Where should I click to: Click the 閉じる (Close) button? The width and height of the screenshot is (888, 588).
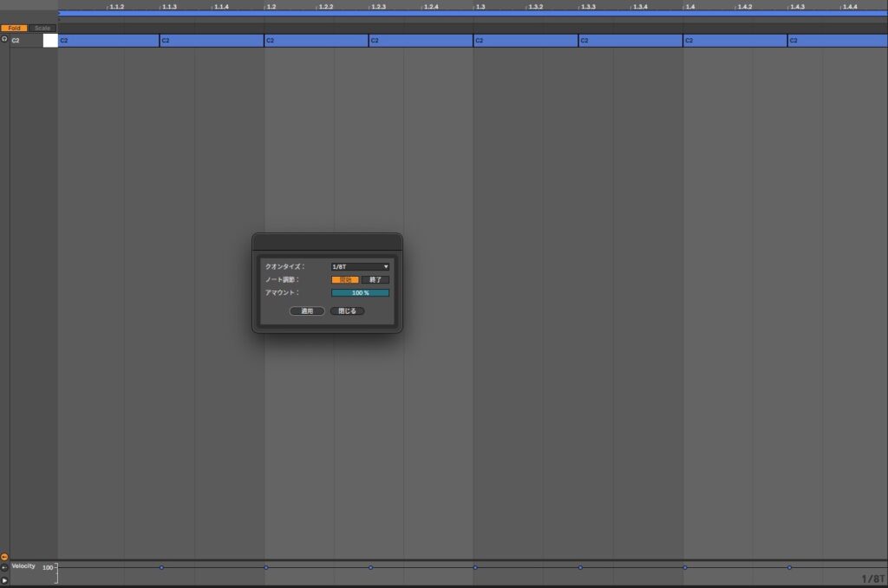347,310
